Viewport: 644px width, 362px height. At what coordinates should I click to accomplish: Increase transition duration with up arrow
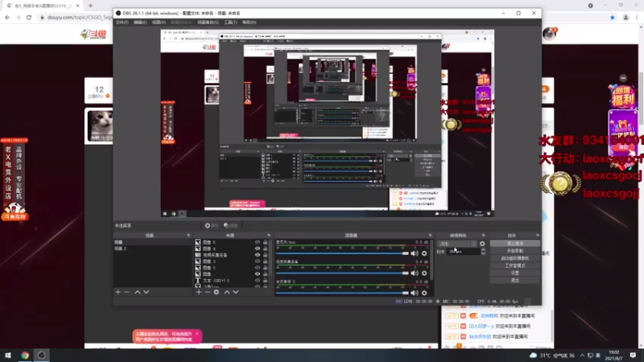pyautogui.click(x=484, y=250)
